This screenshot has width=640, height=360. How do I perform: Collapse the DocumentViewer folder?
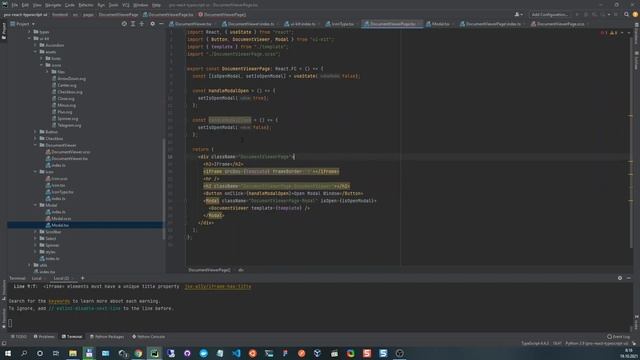click(36, 145)
